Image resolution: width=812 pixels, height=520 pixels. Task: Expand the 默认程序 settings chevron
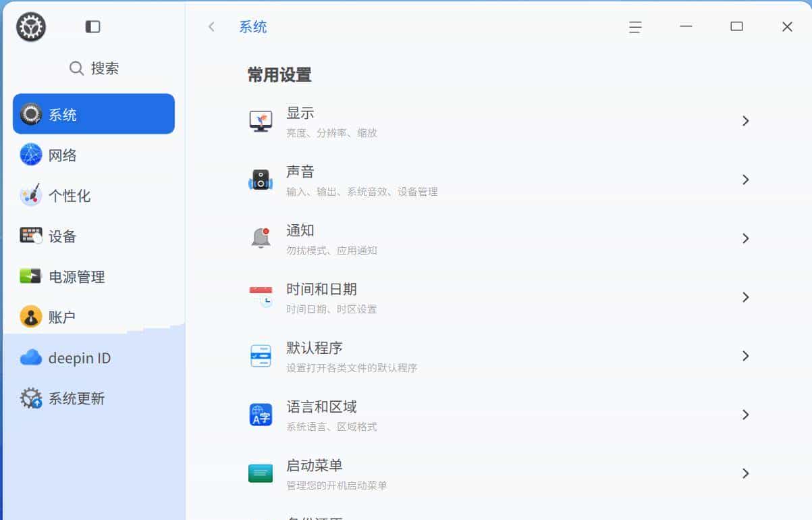pos(745,355)
